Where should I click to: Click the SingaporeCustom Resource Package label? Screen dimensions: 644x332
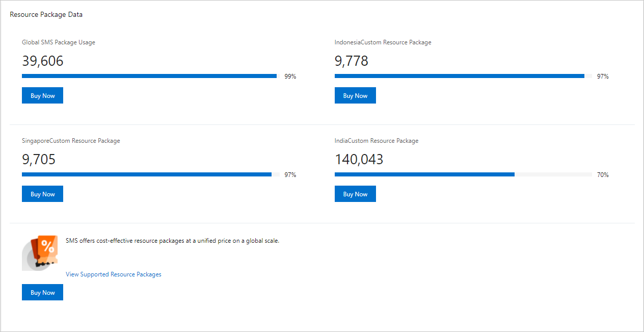point(71,141)
